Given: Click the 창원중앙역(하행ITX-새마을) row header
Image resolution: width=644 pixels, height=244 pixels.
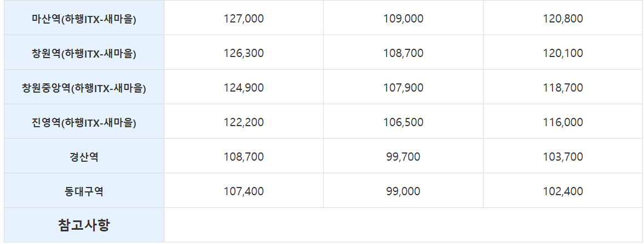Looking at the screenshot, I should point(84,88).
